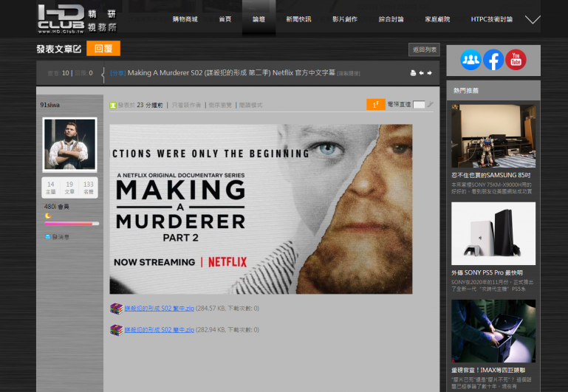Click 91siwa's avatar image
Image resolution: width=568 pixels, height=392 pixels.
pyautogui.click(x=69, y=145)
